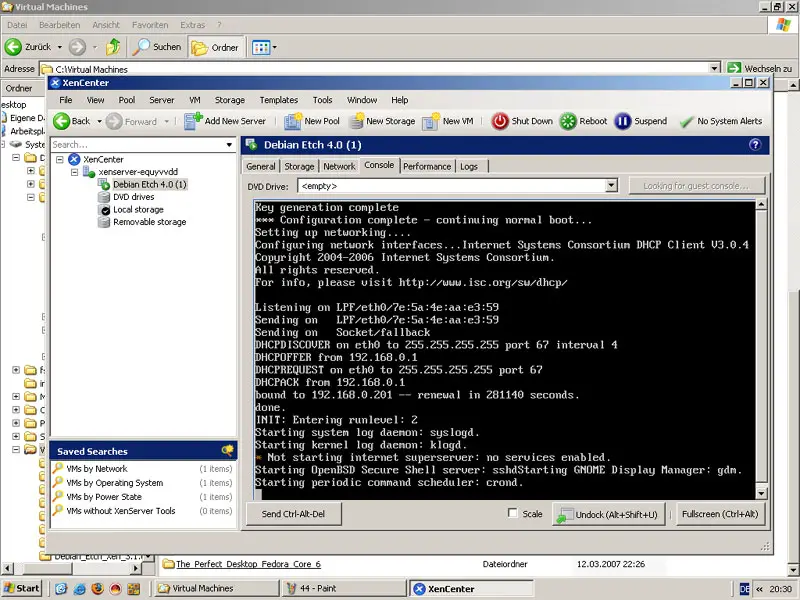Click the Send Ctrl-Alt-Del button
This screenshot has height=600, width=800.
click(x=293, y=514)
